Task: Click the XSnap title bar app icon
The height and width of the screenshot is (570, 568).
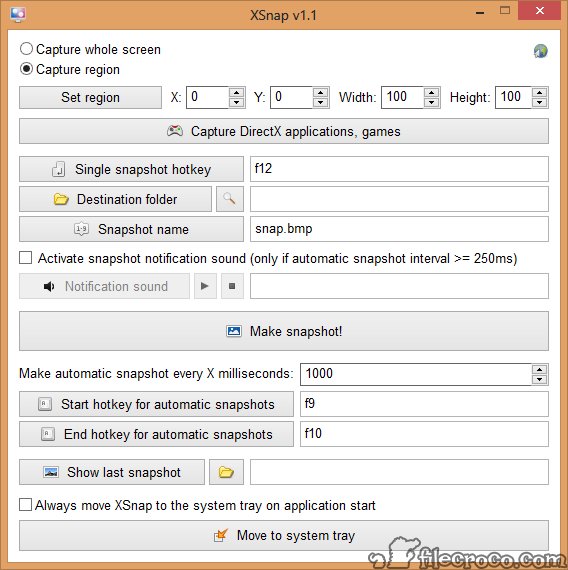Action: pyautogui.click(x=18, y=15)
